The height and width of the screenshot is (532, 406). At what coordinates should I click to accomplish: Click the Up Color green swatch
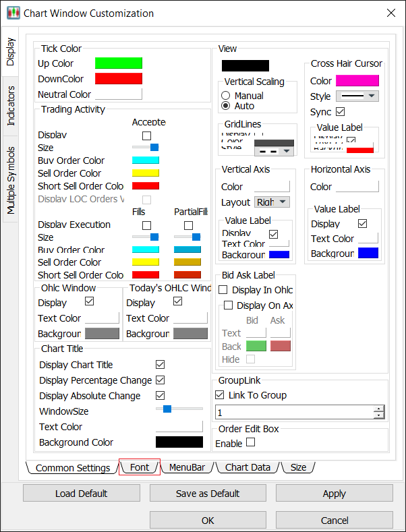[119, 63]
